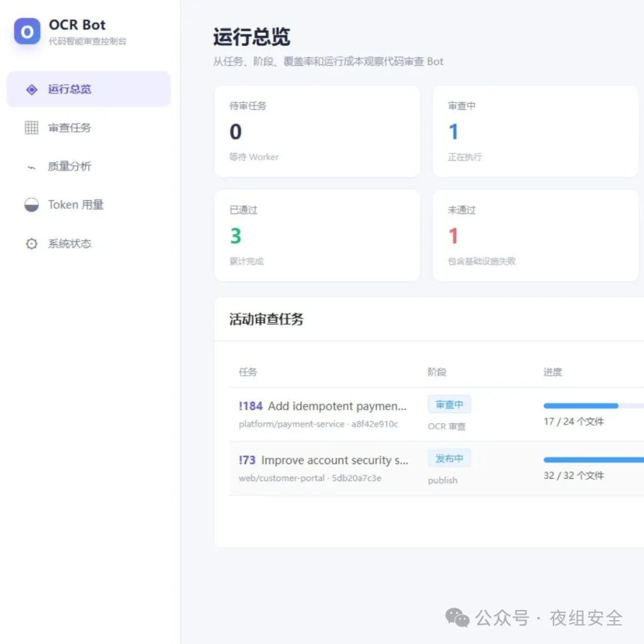This screenshot has width=644, height=644.
Task: Open 系统状态 in the sidebar
Action: click(88, 243)
